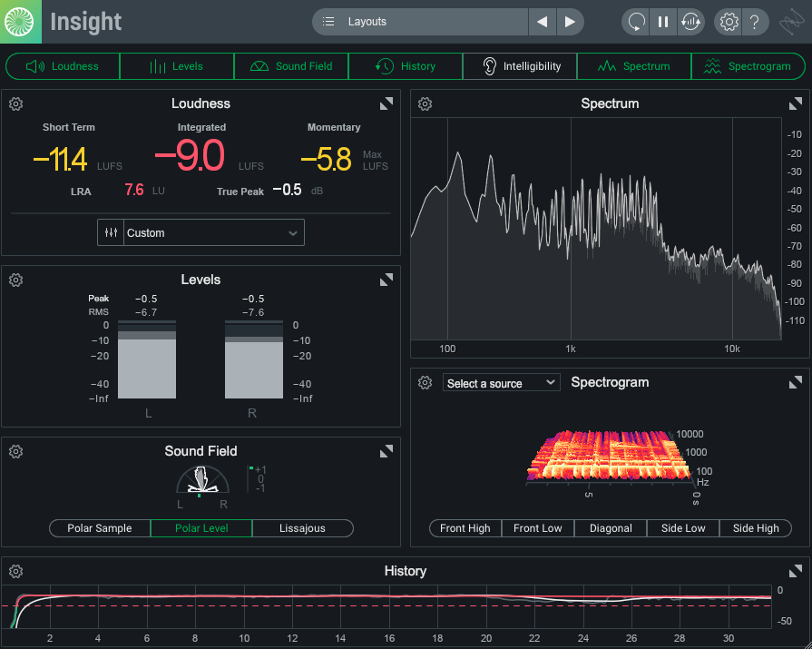Open Levels panel settings gear

(16, 280)
